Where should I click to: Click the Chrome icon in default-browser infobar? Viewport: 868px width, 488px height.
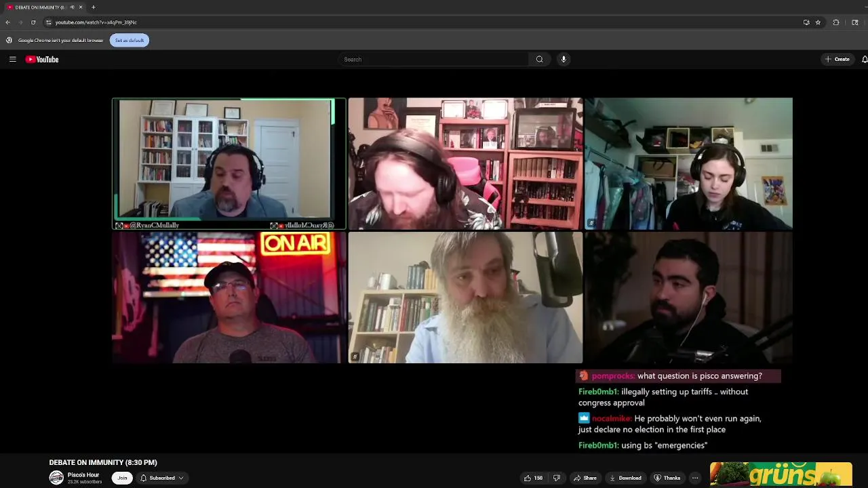tap(9, 40)
